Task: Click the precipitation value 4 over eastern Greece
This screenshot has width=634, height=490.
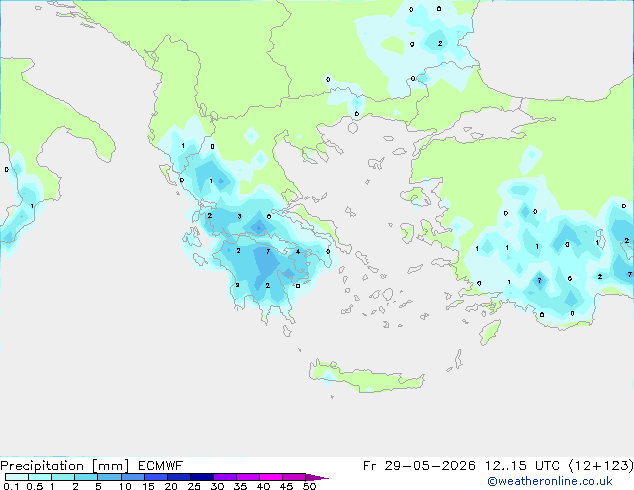Action: (x=298, y=251)
